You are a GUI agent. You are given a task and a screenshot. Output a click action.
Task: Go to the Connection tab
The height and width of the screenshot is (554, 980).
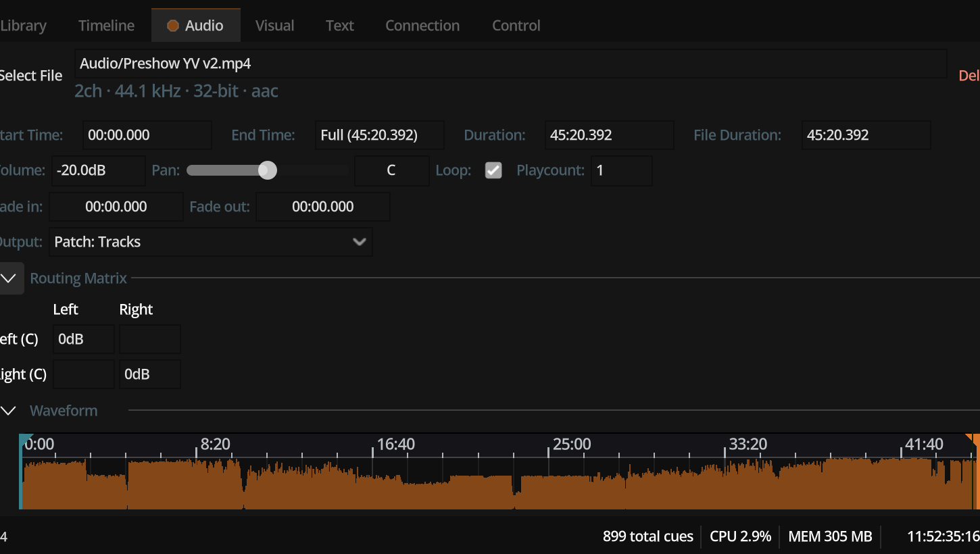pyautogui.click(x=422, y=26)
